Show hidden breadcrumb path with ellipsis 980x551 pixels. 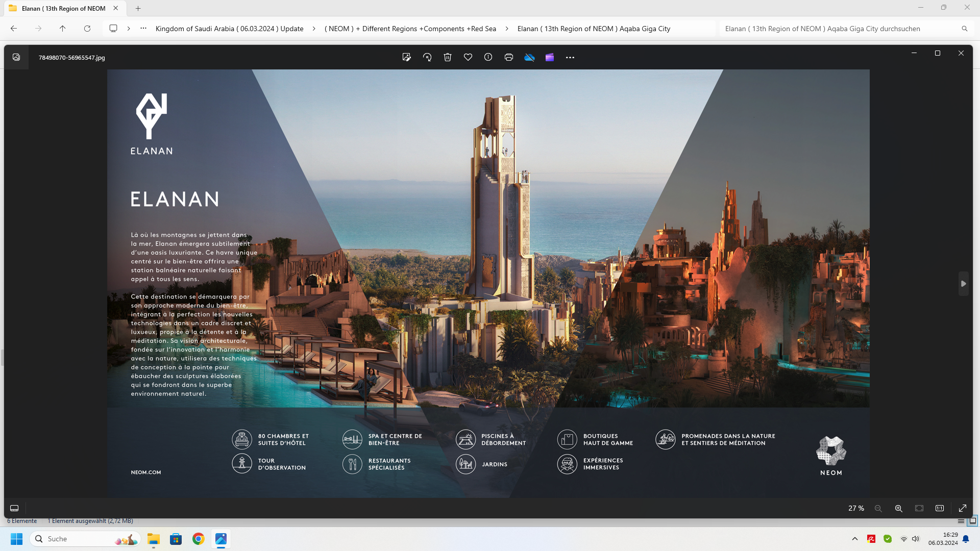coord(143,29)
